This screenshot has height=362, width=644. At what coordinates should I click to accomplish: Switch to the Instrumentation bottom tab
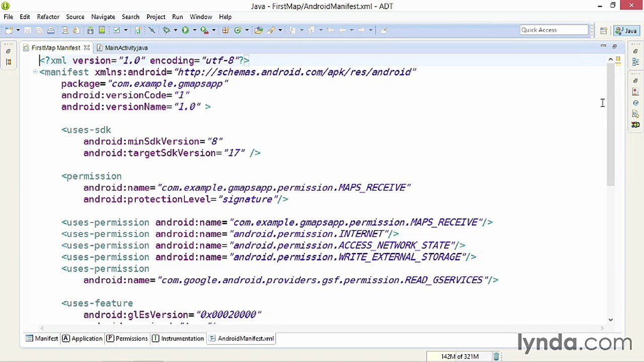click(178, 338)
